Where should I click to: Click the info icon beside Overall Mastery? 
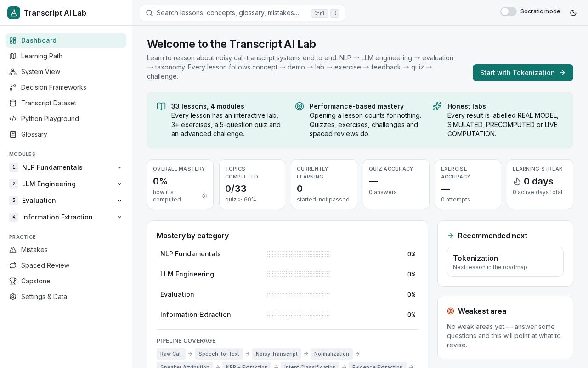[x=205, y=196]
